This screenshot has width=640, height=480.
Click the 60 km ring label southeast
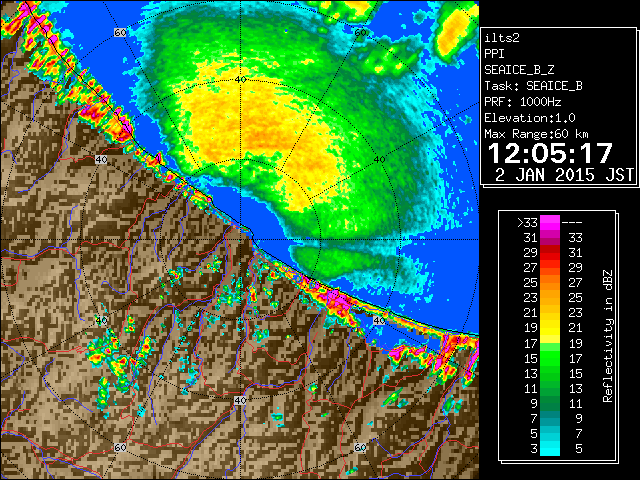point(360,447)
